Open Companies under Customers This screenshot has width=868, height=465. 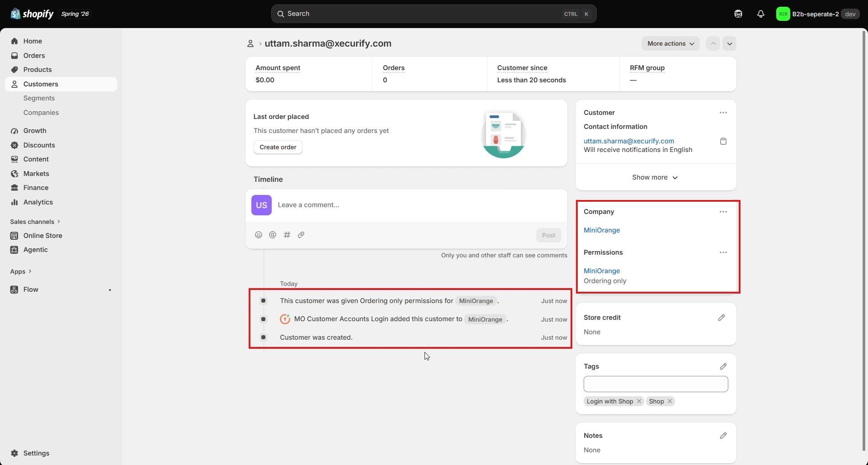(41, 113)
